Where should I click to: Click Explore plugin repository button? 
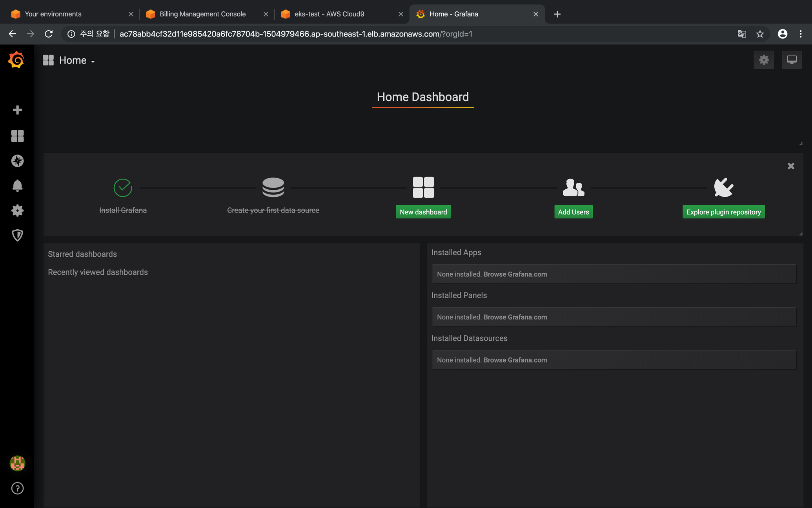click(723, 212)
